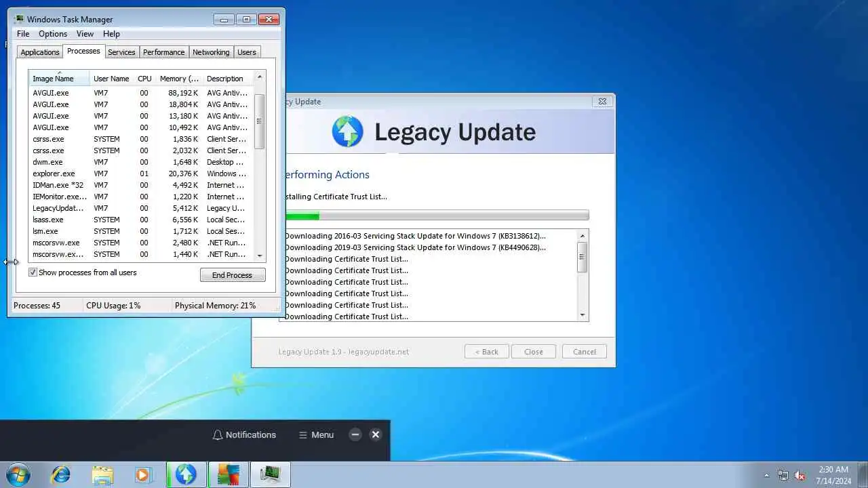
Task: Toggle Show processes from all users
Action: (33, 272)
